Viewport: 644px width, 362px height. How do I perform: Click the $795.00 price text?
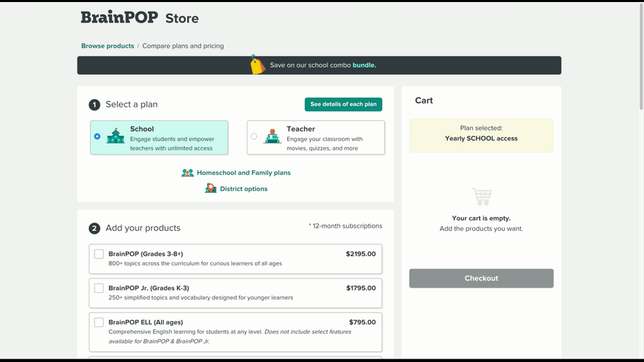pyautogui.click(x=362, y=322)
